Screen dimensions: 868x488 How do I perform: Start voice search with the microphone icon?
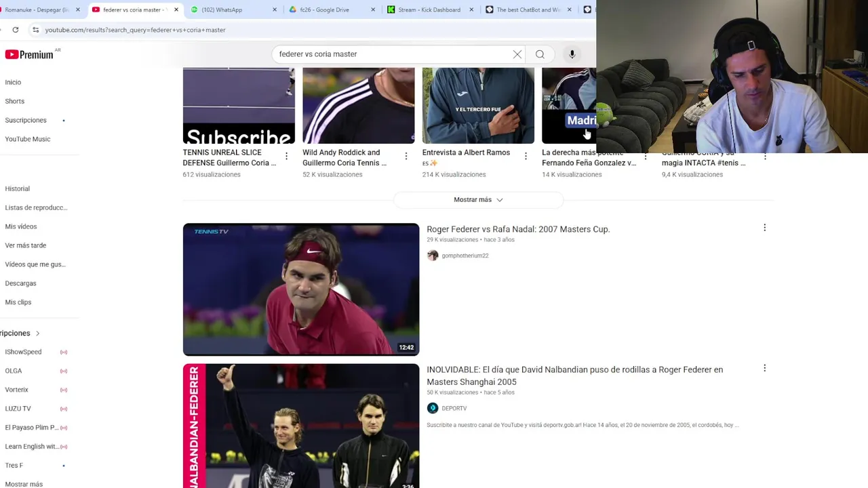[x=572, y=54]
